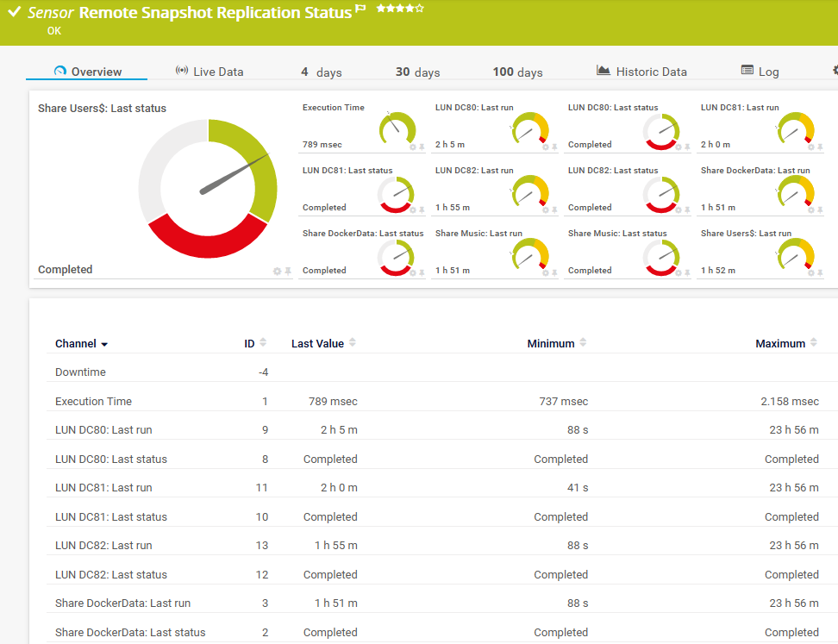This screenshot has width=838, height=644.
Task: Select the LUN DC80: Last run channel row
Action: (103, 429)
